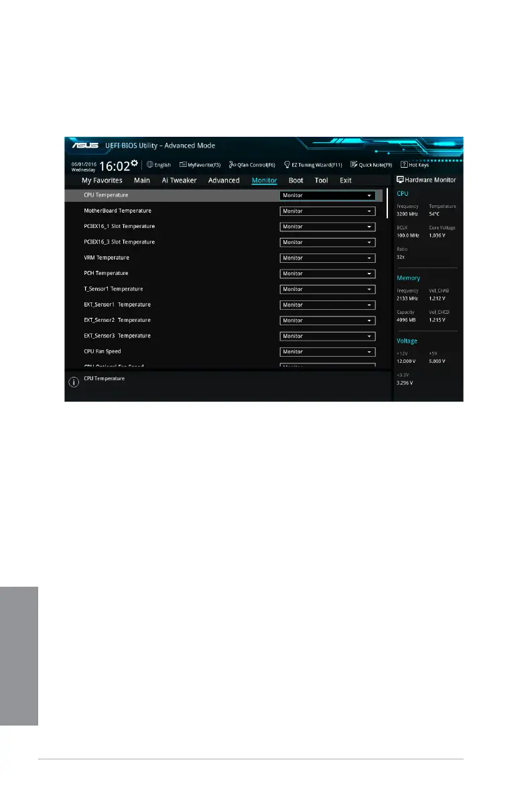Switch to the Boot tab
Viewport: 532px width, 802px height.
[x=296, y=180]
